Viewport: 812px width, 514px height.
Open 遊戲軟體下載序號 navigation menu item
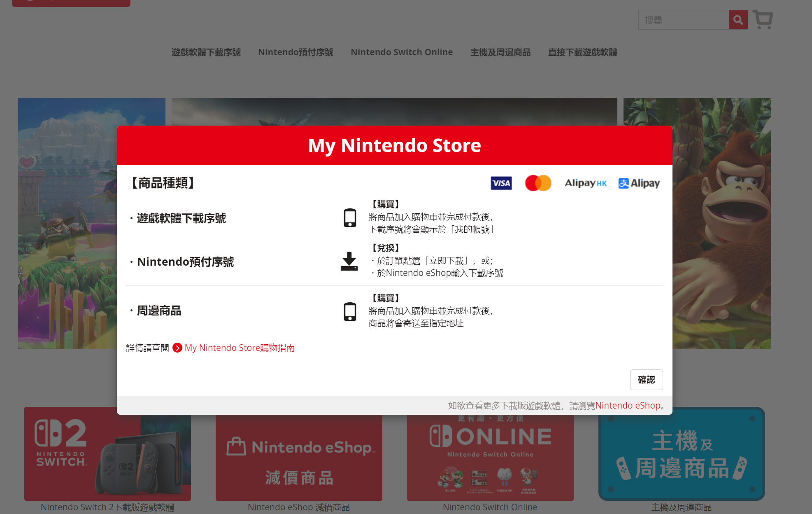(x=206, y=52)
